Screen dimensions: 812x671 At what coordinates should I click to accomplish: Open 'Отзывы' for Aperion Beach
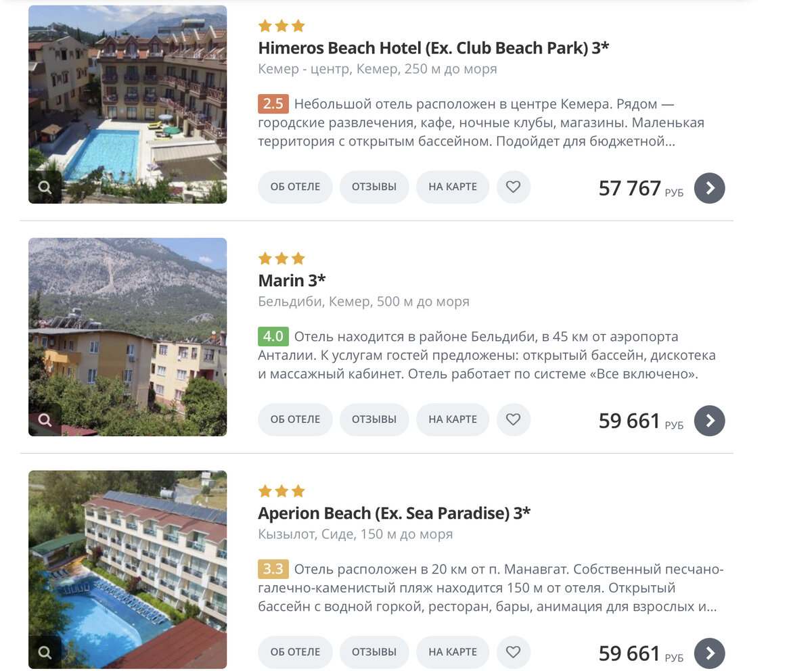(x=374, y=652)
